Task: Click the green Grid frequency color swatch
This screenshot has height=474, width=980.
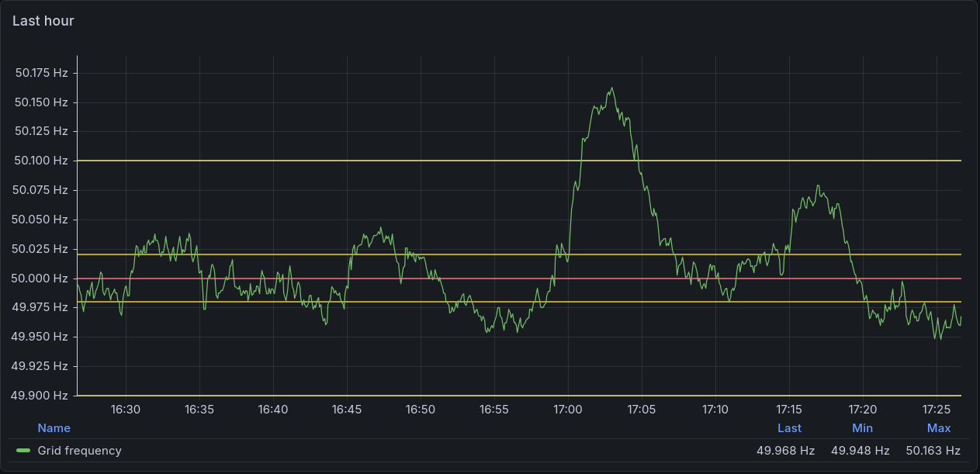Action: click(x=23, y=450)
